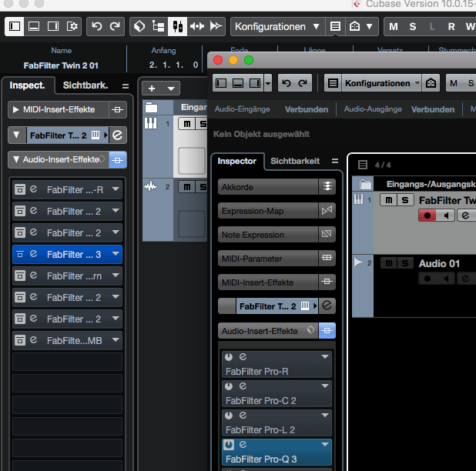The width and height of the screenshot is (476, 471).
Task: Expand the MIDI-Insert-Effekte section in back Inspector
Action: 17,110
